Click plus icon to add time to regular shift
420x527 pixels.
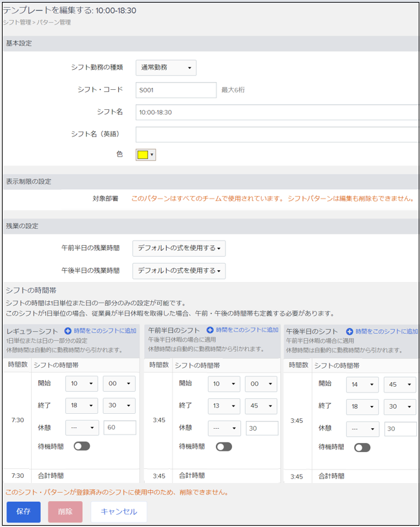[x=68, y=330]
